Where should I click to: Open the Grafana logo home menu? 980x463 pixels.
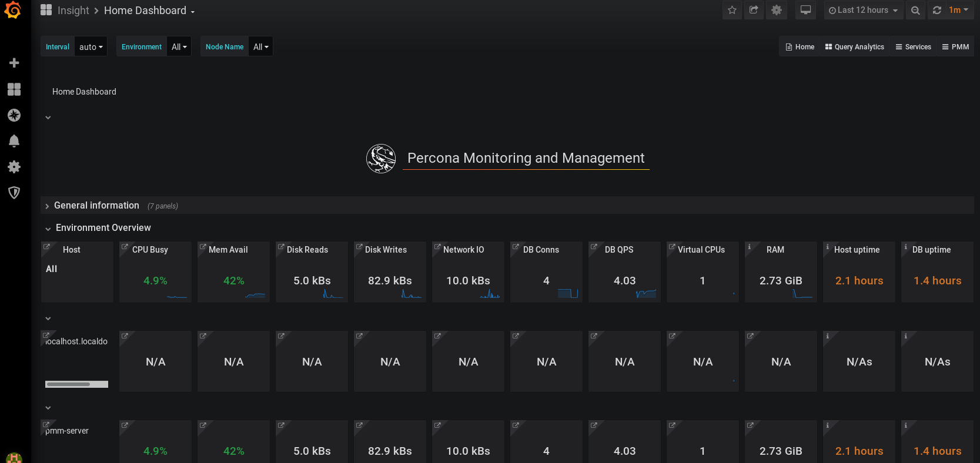(13, 10)
